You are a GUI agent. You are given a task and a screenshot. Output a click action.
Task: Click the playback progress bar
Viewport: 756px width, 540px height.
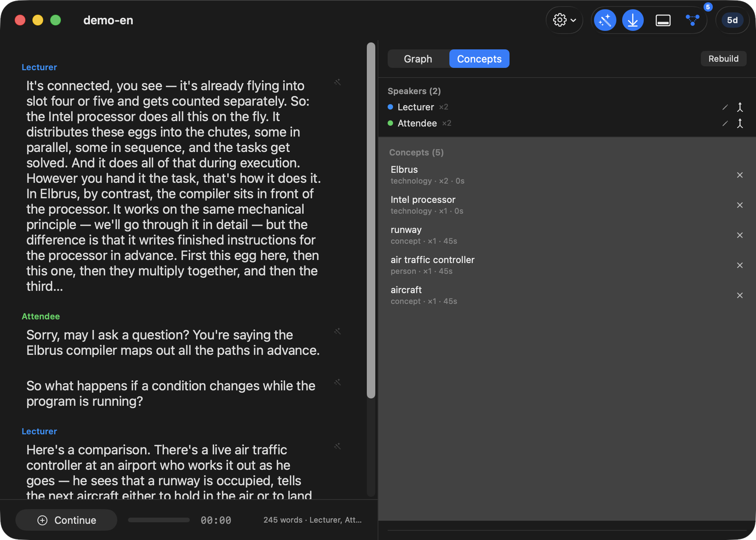click(x=159, y=520)
